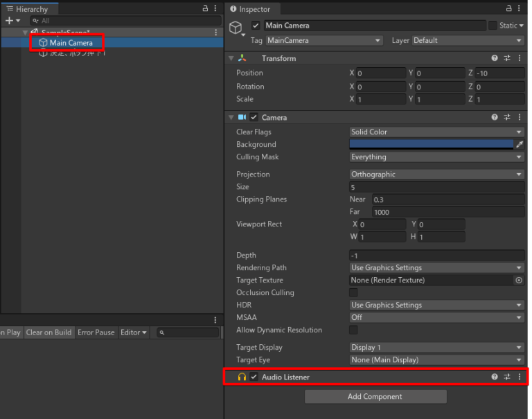Toggle the Error Pause option
The image size is (532, 419).
96,332
